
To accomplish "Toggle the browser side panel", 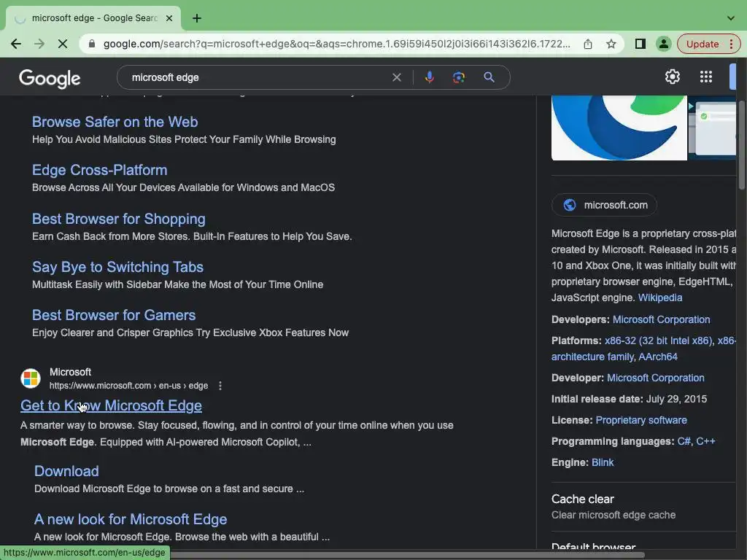I will click(640, 44).
